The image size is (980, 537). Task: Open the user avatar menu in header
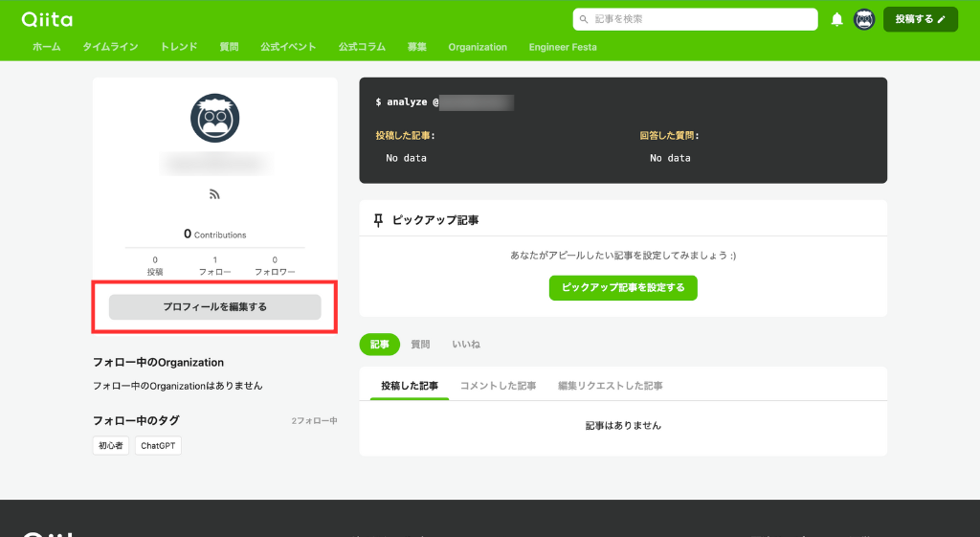[x=864, y=19]
